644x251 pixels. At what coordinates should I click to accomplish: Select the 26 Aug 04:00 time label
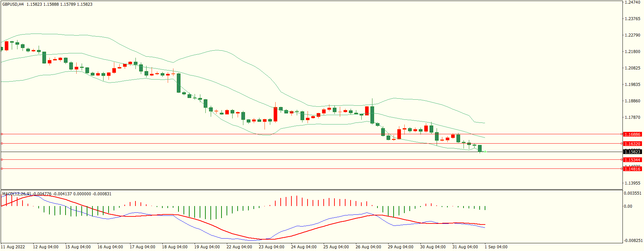(368, 247)
